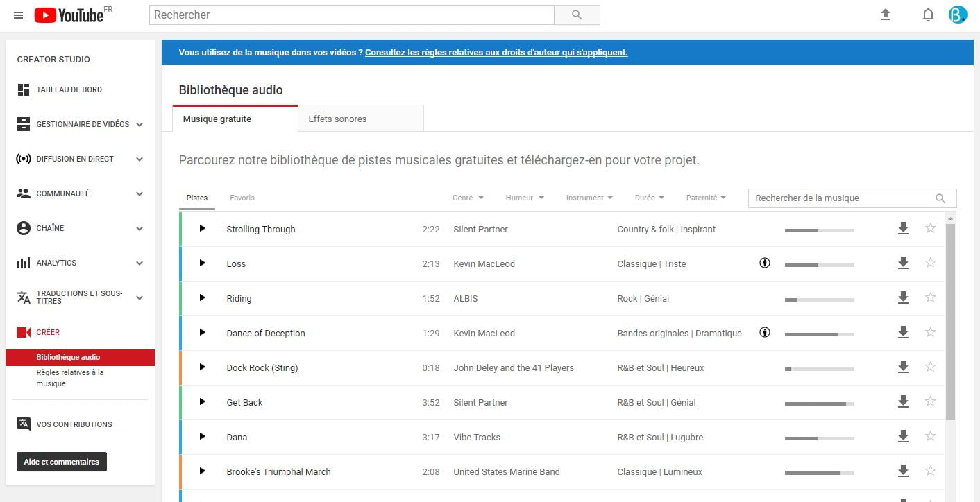The width and height of the screenshot is (980, 502).
Task: Click the search magnifier button in header
Action: [577, 15]
